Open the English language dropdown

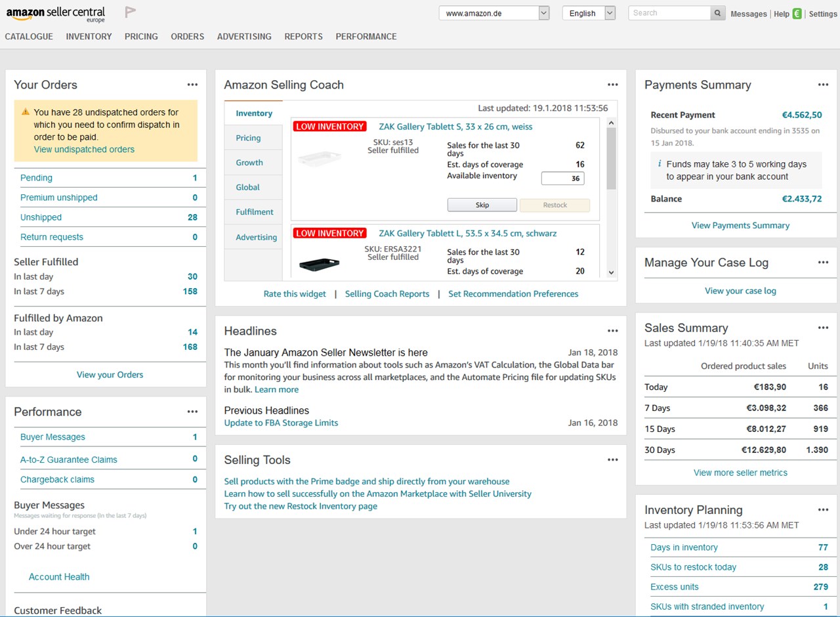click(x=589, y=13)
